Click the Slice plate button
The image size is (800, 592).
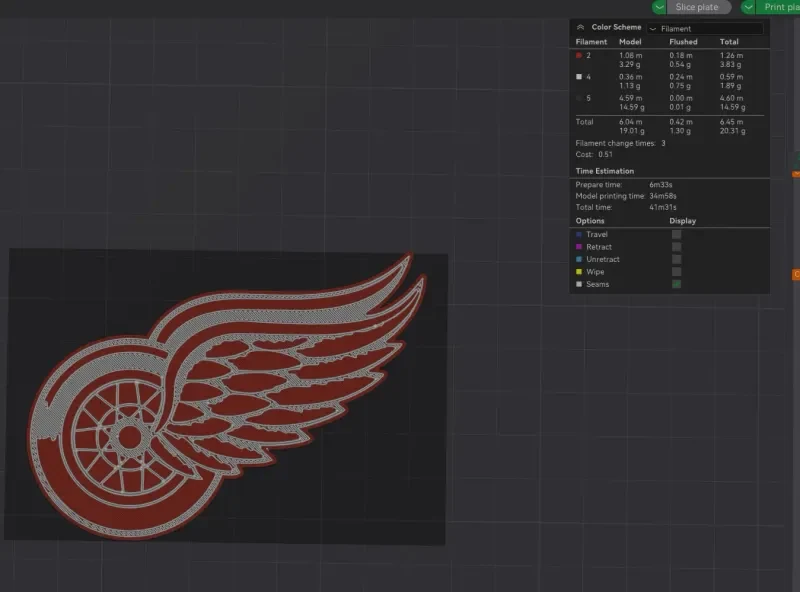(x=698, y=7)
